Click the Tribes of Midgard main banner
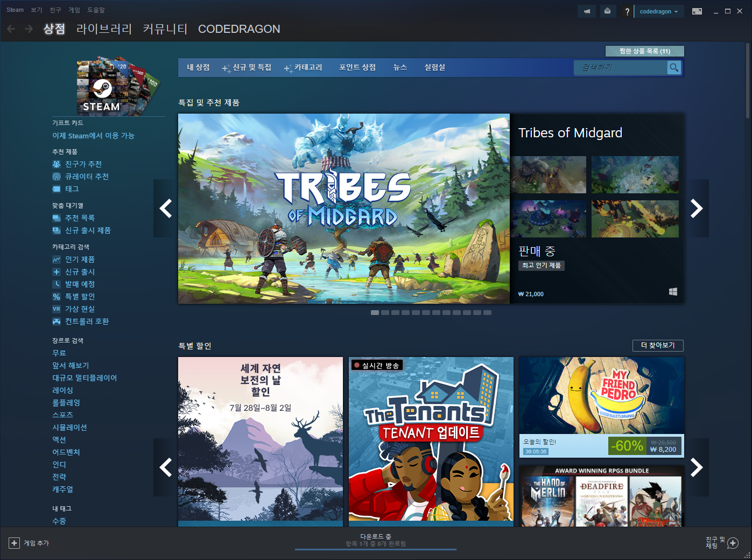Image resolution: width=752 pixels, height=560 pixels. 344,208
